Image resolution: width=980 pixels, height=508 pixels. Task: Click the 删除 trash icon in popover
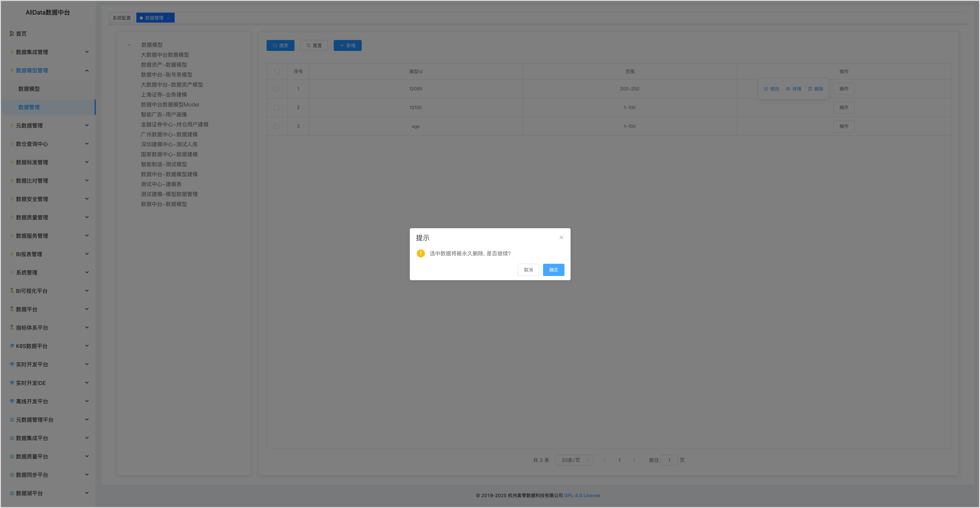coord(810,89)
